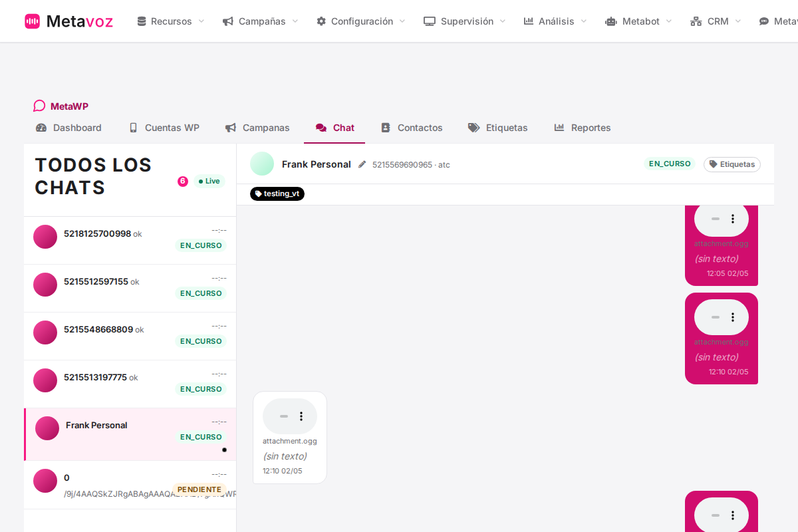
Task: Click the unread count badge showing 6
Action: 183,181
